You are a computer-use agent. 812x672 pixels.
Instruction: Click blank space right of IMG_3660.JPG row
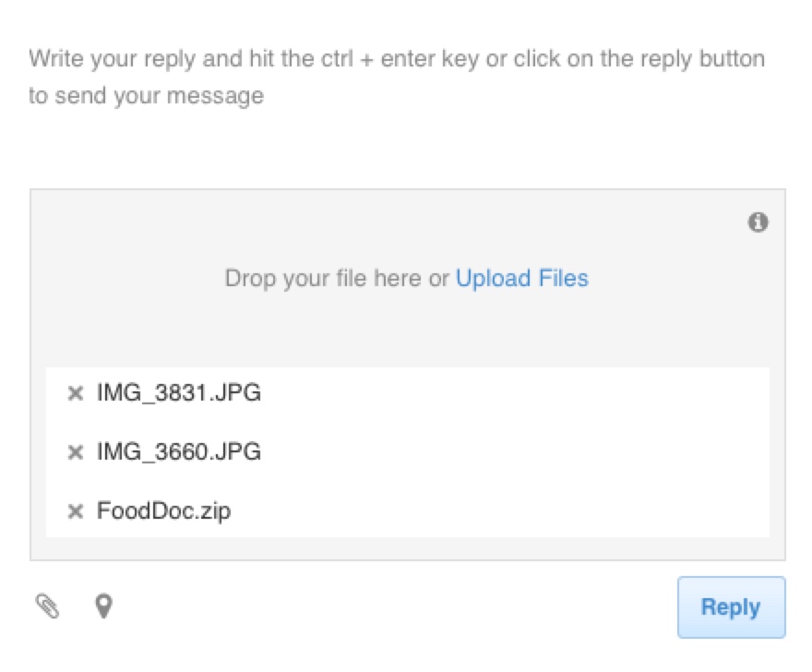pos(513,451)
